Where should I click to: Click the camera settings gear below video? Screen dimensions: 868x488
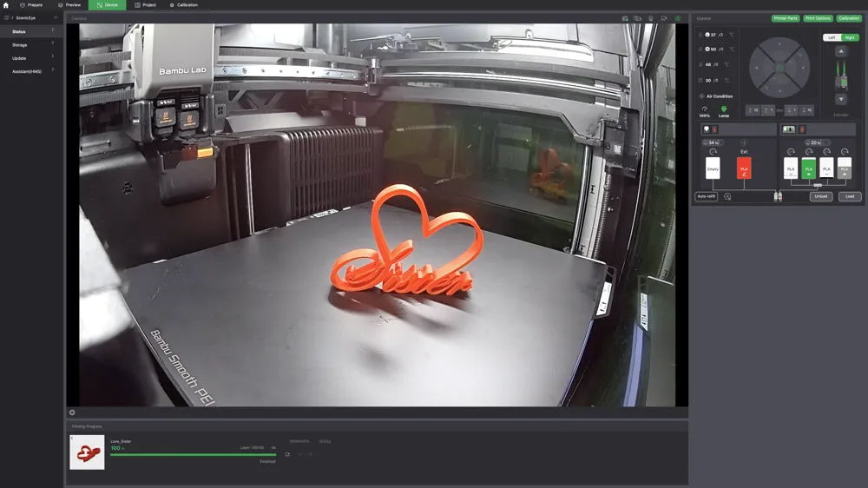click(x=72, y=412)
